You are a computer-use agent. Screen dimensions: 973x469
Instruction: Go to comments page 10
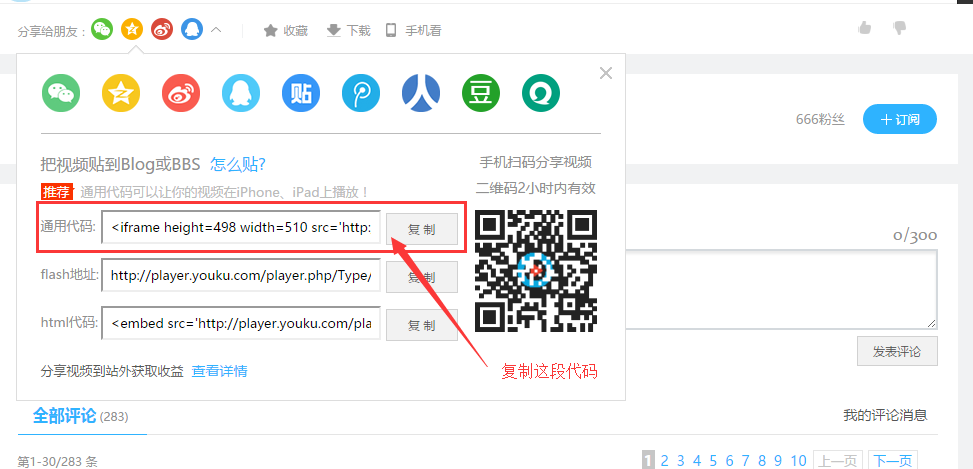pyautogui.click(x=798, y=460)
